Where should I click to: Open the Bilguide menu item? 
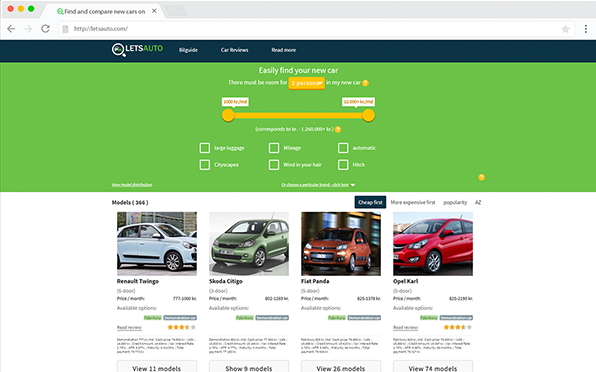click(188, 50)
